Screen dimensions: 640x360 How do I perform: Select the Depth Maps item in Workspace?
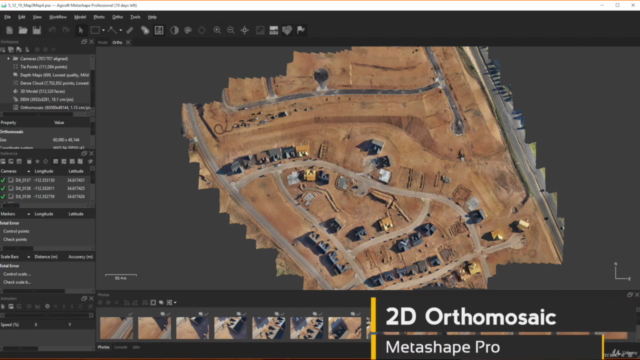click(51, 75)
